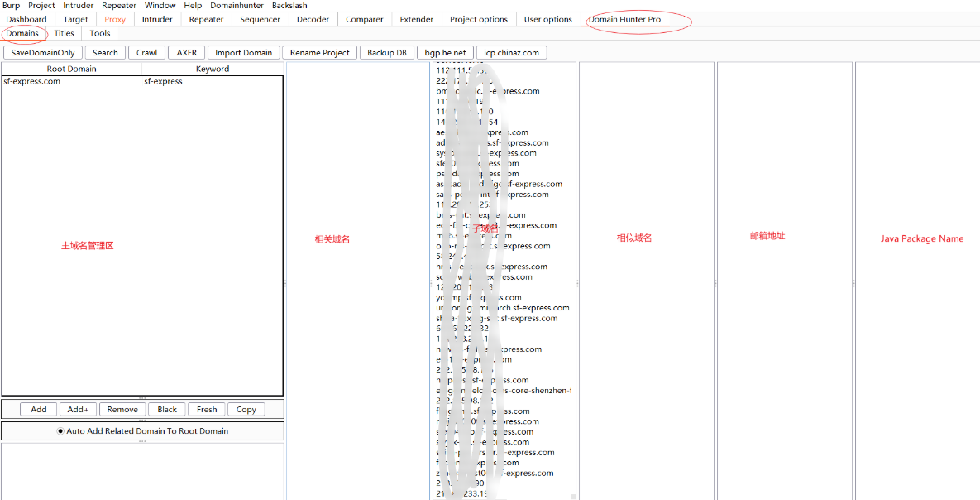Select the Titles sub-tab
The image size is (980, 500).
pos(64,33)
